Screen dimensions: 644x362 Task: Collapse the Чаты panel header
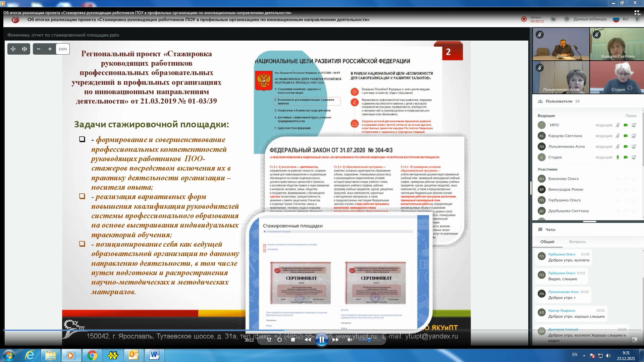588,230
